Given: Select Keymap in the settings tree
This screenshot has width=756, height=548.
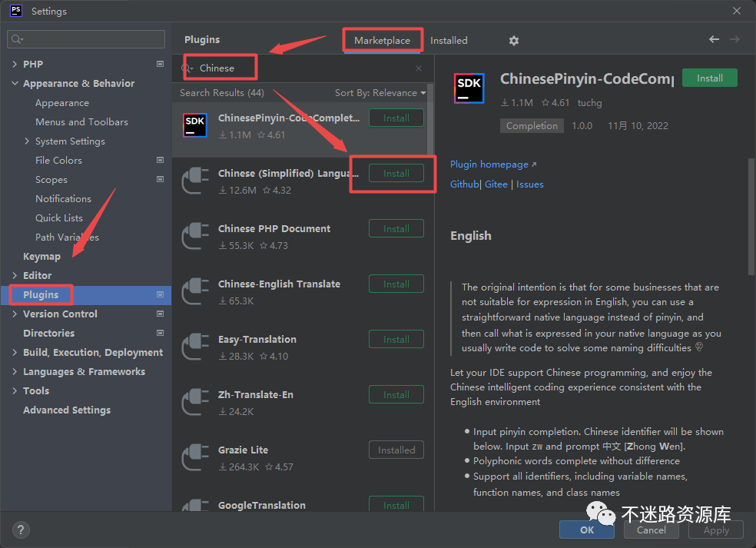Looking at the screenshot, I should pyautogui.click(x=42, y=257).
